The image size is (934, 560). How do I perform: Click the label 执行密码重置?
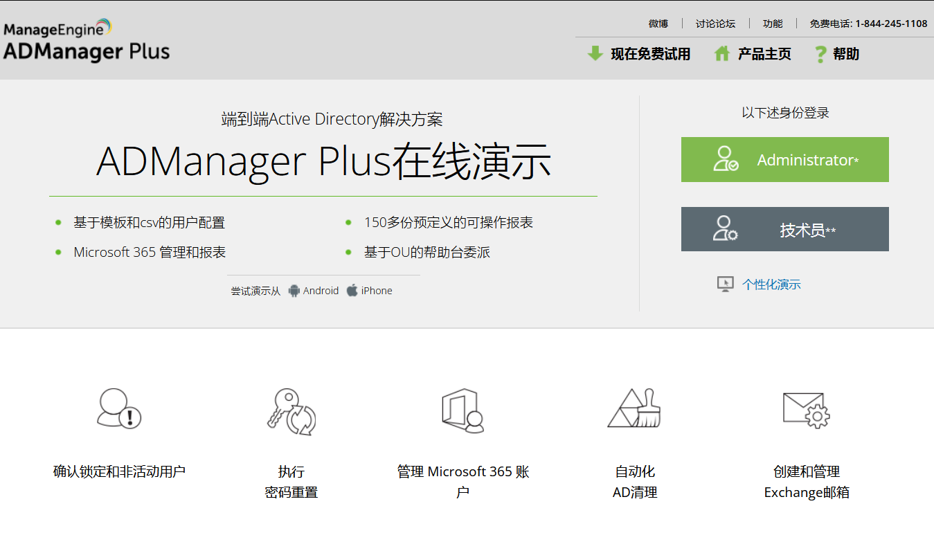[x=291, y=482]
